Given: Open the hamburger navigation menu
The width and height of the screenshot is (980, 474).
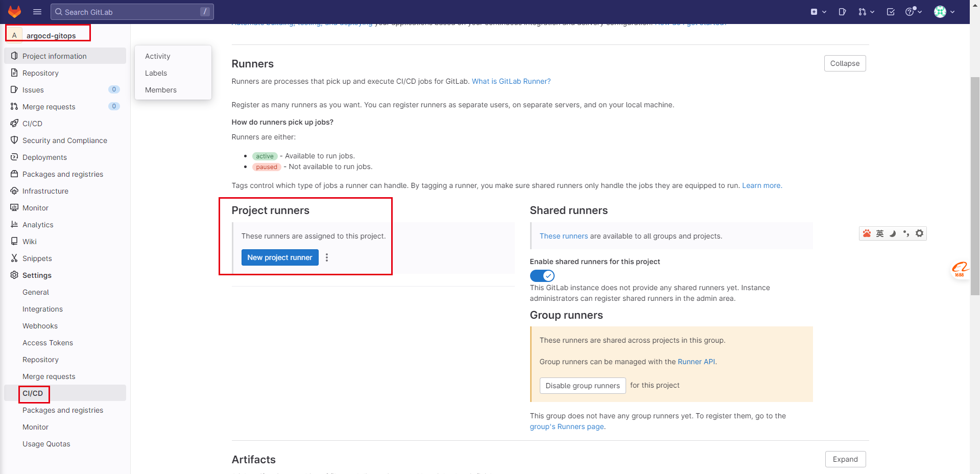Looking at the screenshot, I should click(x=37, y=12).
